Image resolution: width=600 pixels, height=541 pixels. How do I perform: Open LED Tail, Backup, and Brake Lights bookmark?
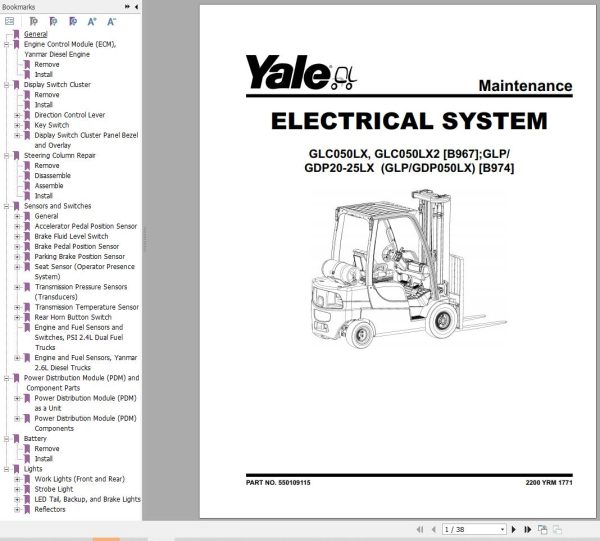87,499
